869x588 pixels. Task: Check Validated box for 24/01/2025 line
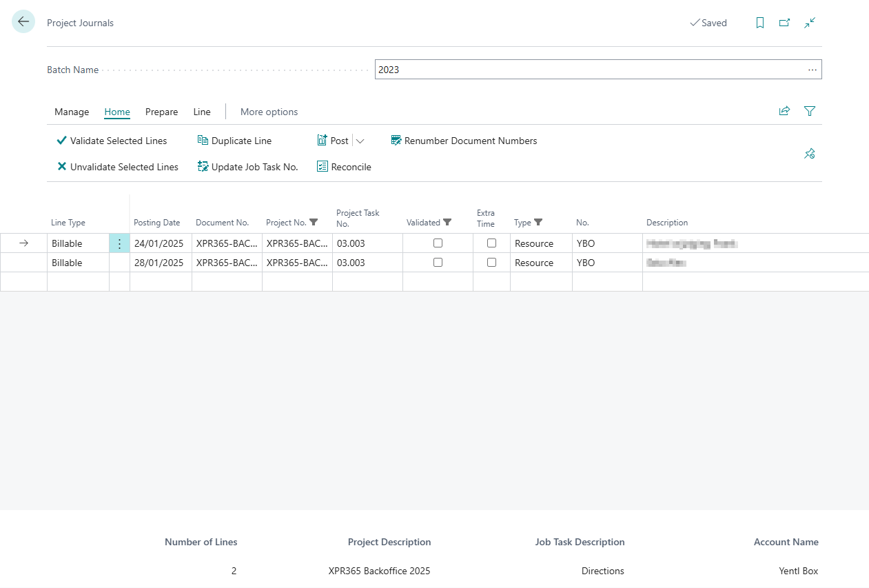coord(438,243)
